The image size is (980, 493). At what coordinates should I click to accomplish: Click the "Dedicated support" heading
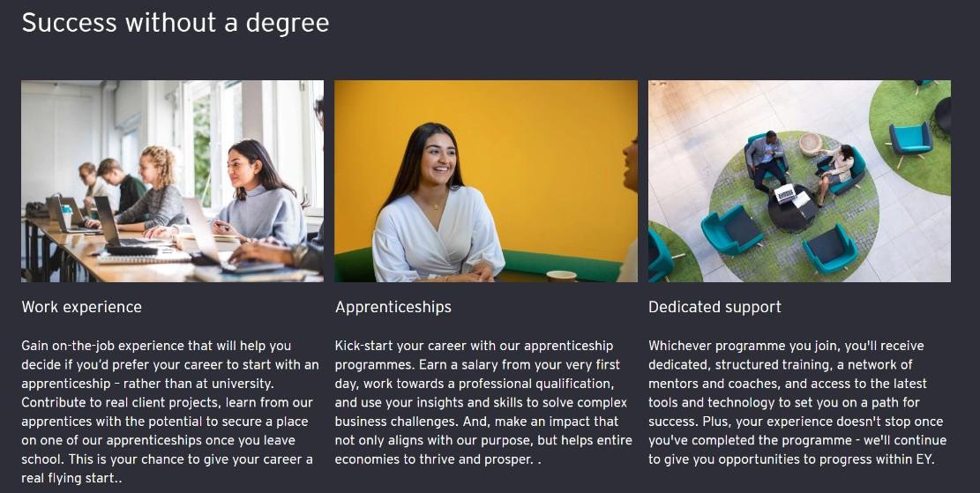(x=714, y=307)
